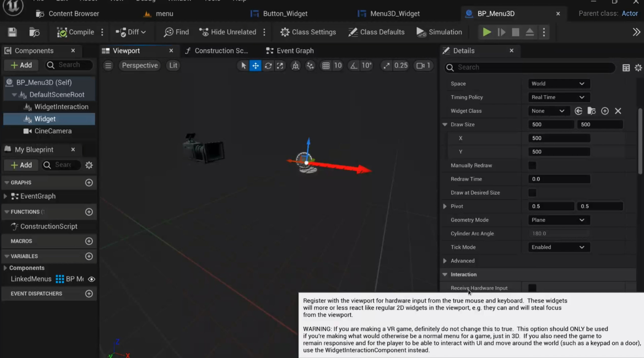Screen dimensions: 644x358
Task: Select the scale transform tool
Action: [280, 66]
